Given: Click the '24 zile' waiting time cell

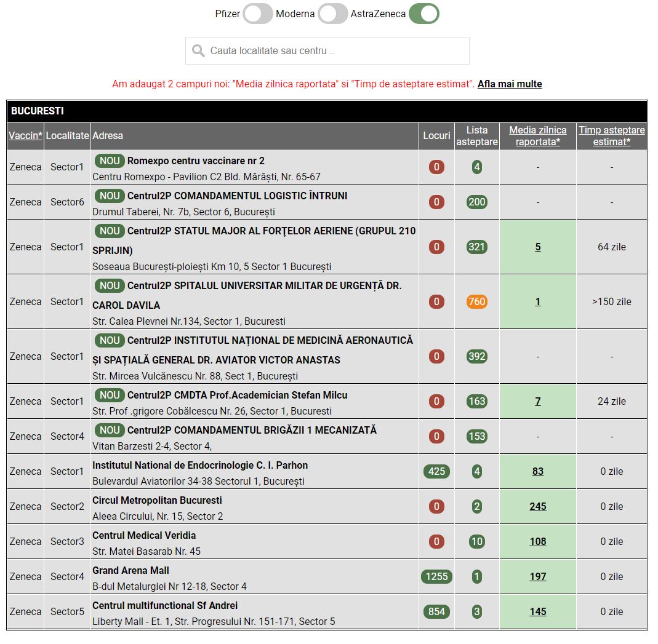Looking at the screenshot, I should coord(611,401).
